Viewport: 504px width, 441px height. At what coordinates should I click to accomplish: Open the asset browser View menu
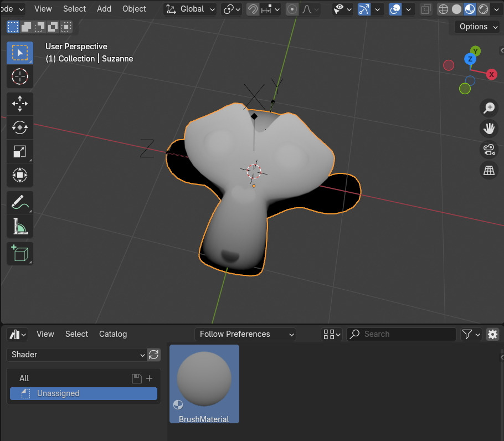45,334
